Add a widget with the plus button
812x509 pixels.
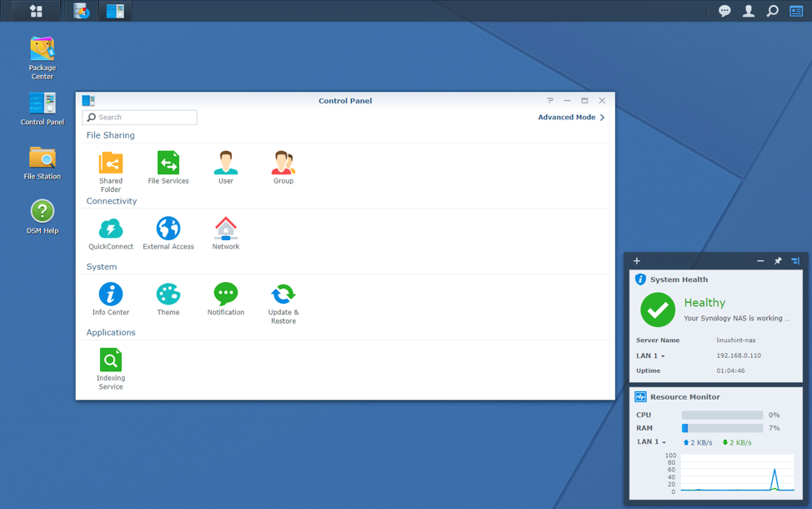[637, 260]
